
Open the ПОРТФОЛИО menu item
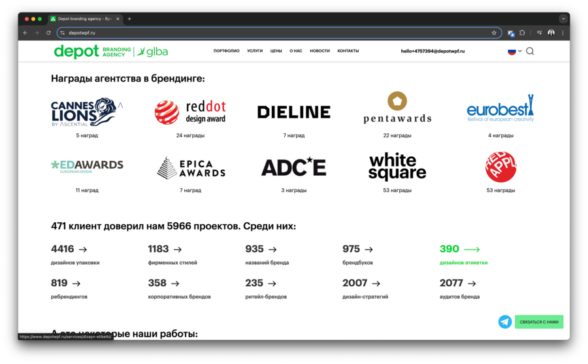pos(226,51)
